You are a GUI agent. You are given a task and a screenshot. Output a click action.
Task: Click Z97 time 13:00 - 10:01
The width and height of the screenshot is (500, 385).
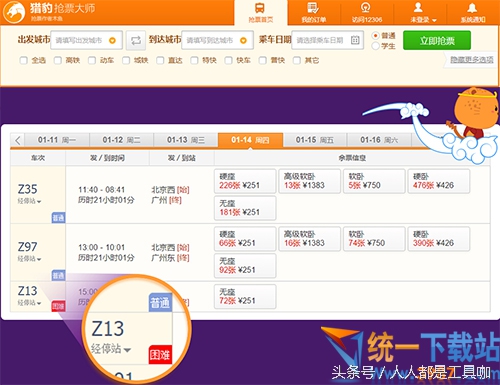[101, 247]
